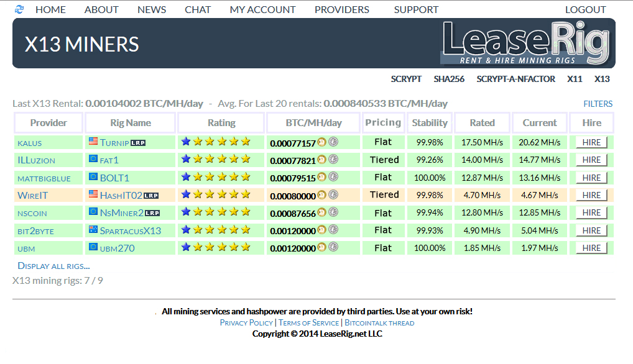633x364 pixels.
Task: Click the star rating in the nscoin row
Action: click(216, 212)
